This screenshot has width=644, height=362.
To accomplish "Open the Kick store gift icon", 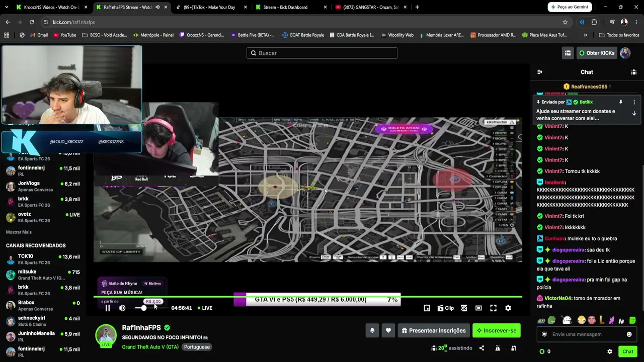I will click(x=568, y=53).
